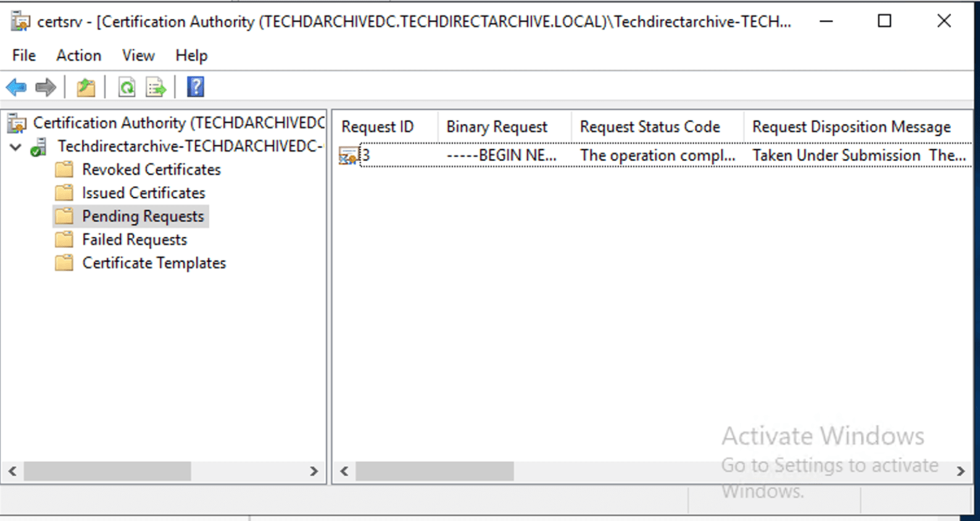Open the File menu
This screenshot has height=521, width=980.
coord(24,56)
